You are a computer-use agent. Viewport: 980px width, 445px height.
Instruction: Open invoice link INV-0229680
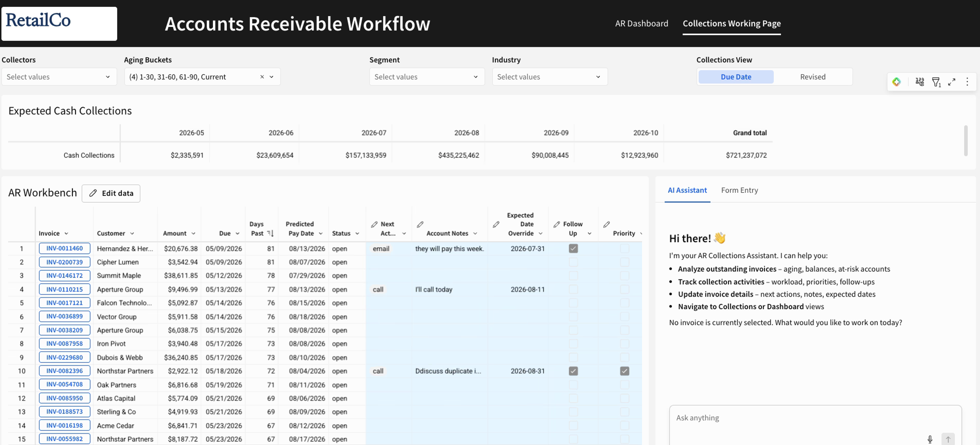[x=64, y=357]
